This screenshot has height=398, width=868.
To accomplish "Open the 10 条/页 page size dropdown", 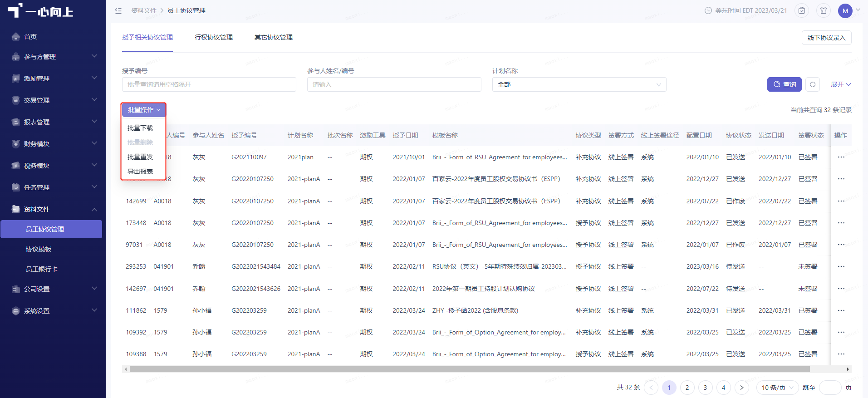I will pos(777,388).
